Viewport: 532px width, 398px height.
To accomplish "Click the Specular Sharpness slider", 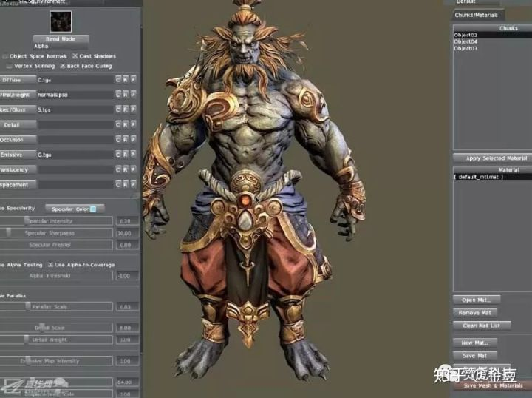I will 56,233.
